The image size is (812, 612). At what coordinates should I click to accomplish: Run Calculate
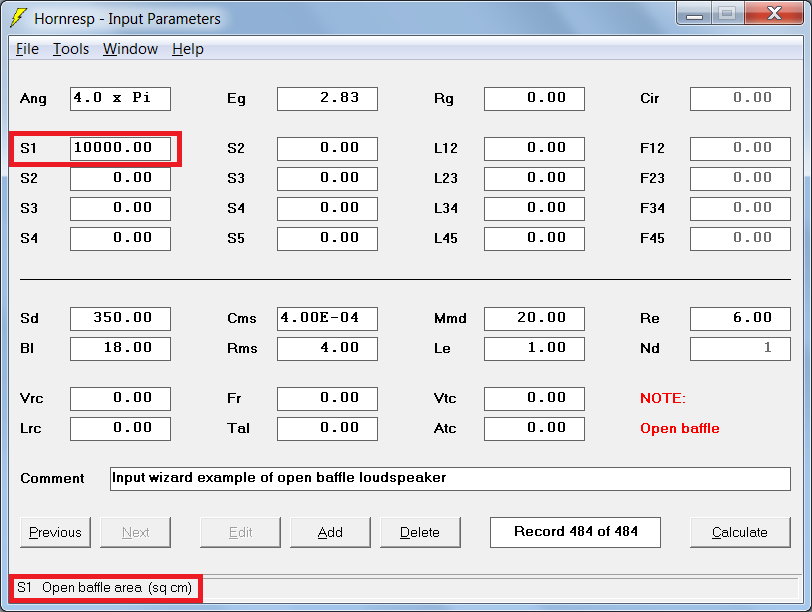click(x=740, y=532)
